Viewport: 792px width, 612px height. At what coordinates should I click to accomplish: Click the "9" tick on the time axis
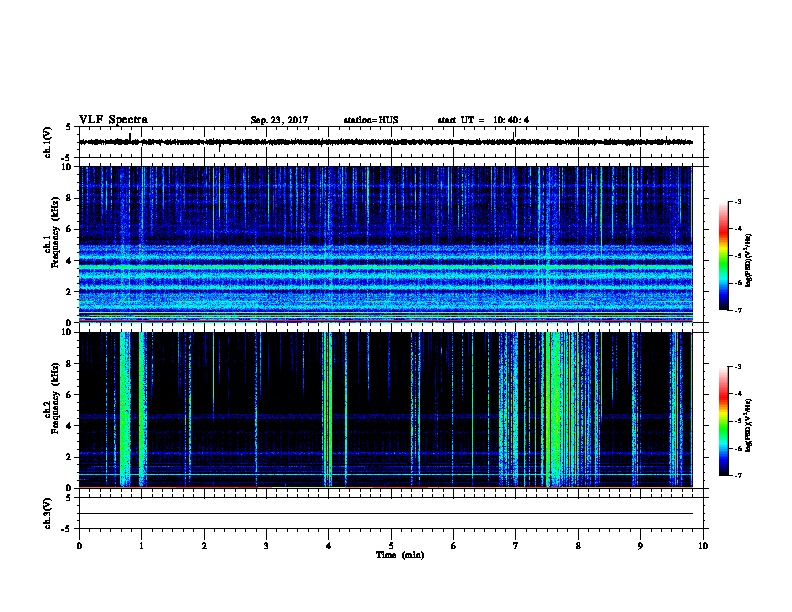(x=640, y=546)
